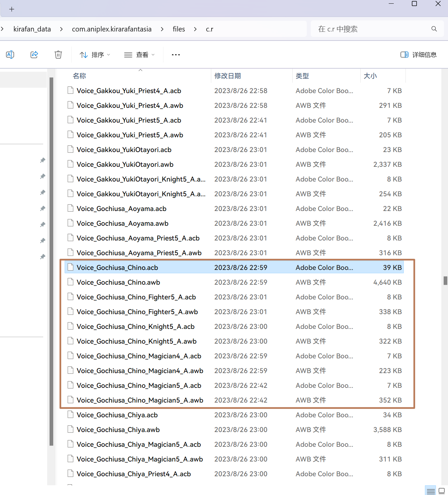Switch to details list view icon
The height and width of the screenshot is (495, 448).
coord(431,491)
